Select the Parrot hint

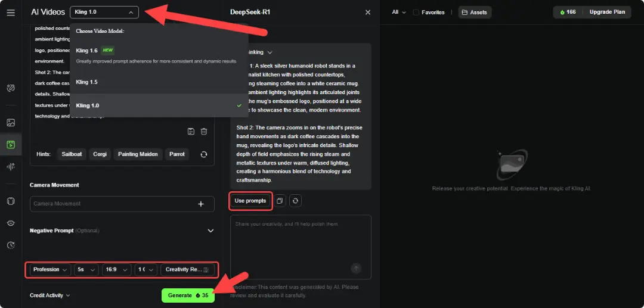(x=177, y=154)
